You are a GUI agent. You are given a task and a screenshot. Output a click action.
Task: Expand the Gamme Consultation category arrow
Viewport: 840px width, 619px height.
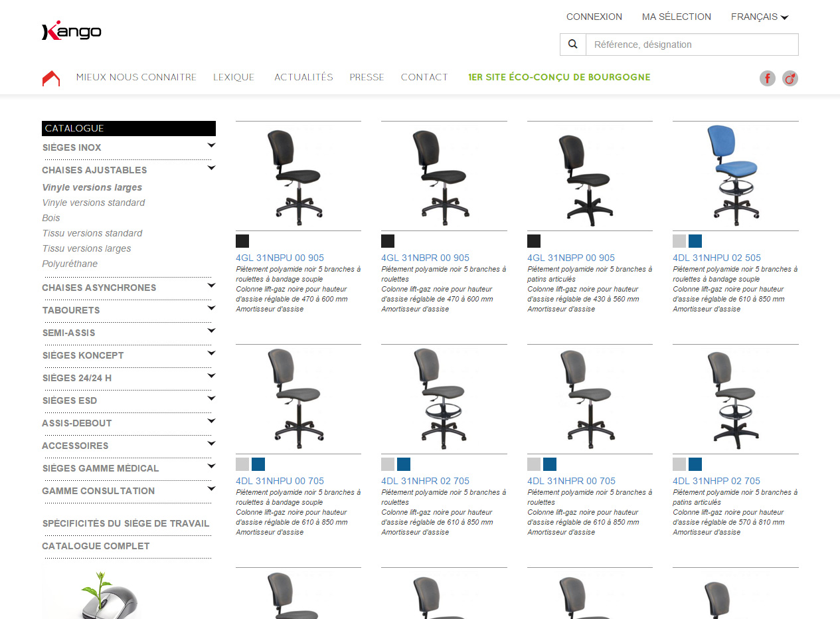coord(211,488)
